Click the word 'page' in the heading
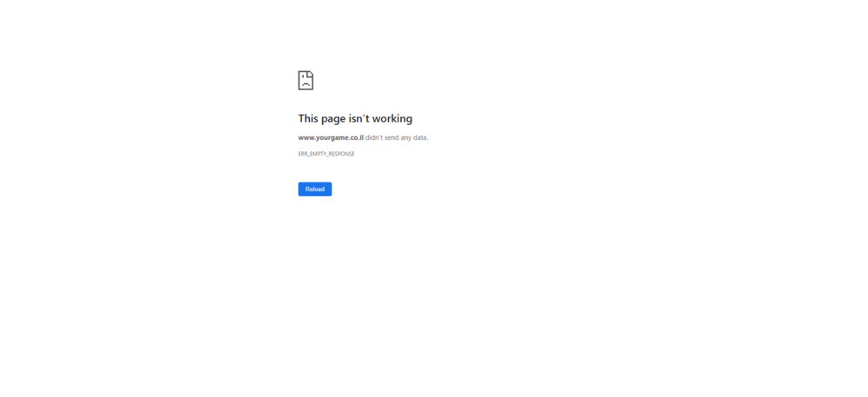The image size is (868, 397). (x=333, y=119)
